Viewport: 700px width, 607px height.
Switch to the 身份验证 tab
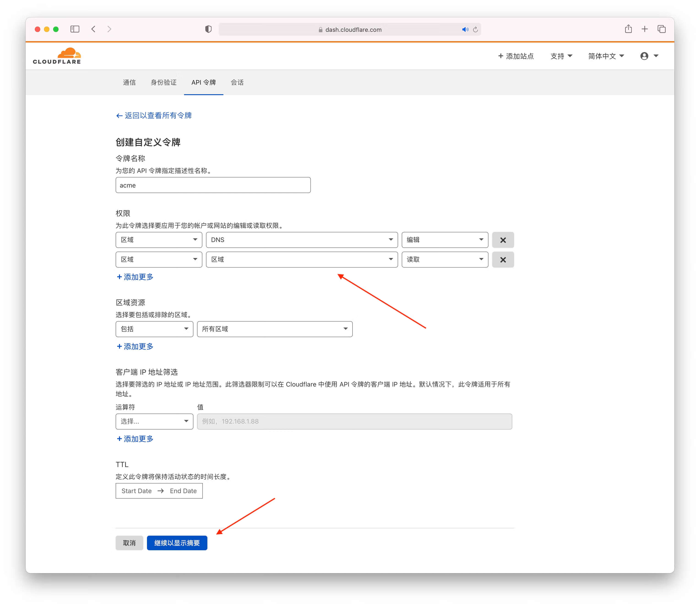coord(163,82)
